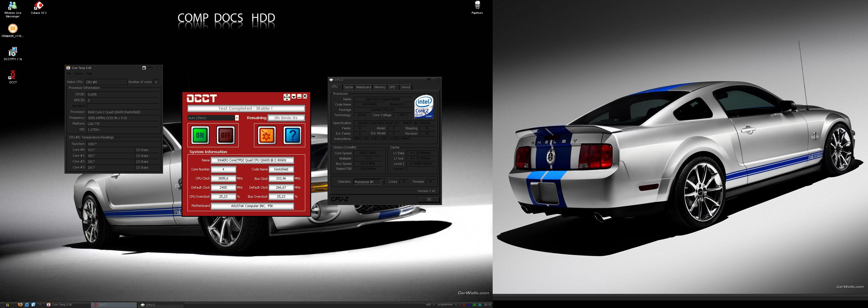Click the COMP desktop label
Screen dimensions: 868x308
[x=193, y=18]
